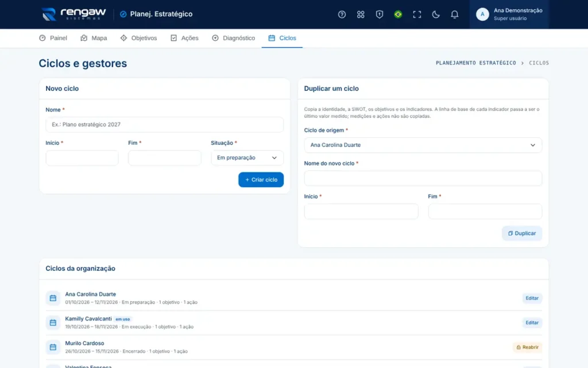Screen dimensions: 588x368
Task: Click the Início field in Duplicar um ciclo
Action: pyautogui.click(x=361, y=212)
